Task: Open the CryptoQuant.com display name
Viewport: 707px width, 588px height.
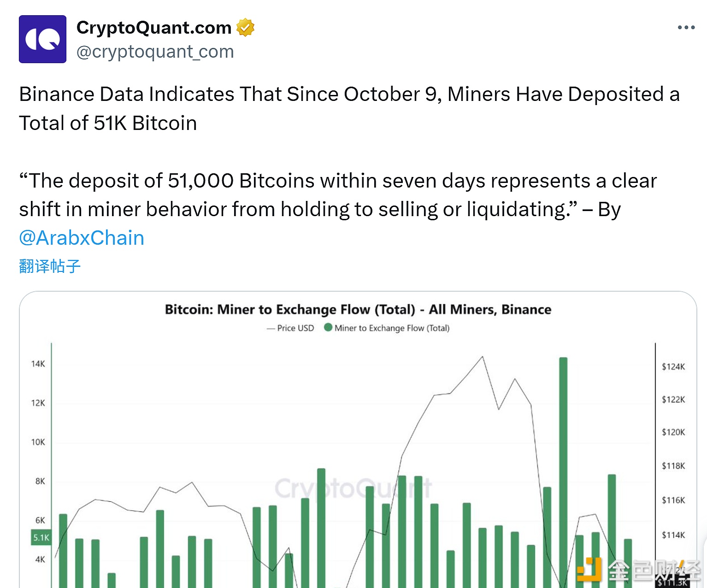Action: click(154, 28)
